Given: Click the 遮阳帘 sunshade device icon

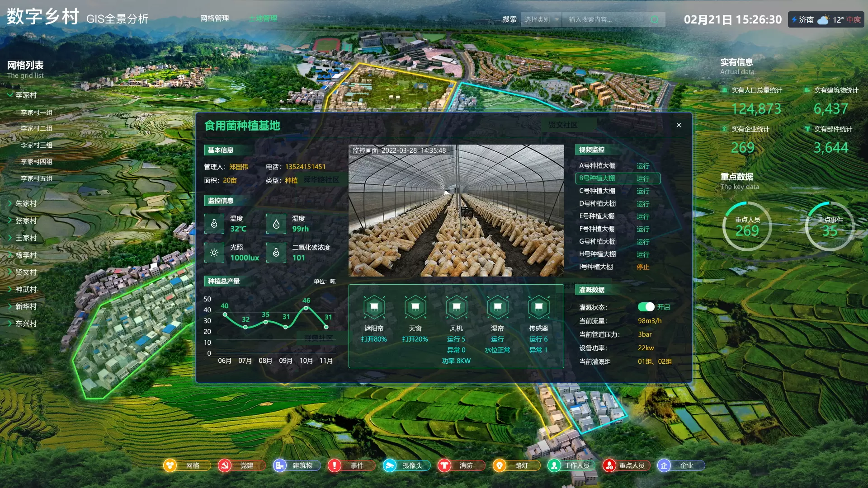Looking at the screenshot, I should [374, 307].
